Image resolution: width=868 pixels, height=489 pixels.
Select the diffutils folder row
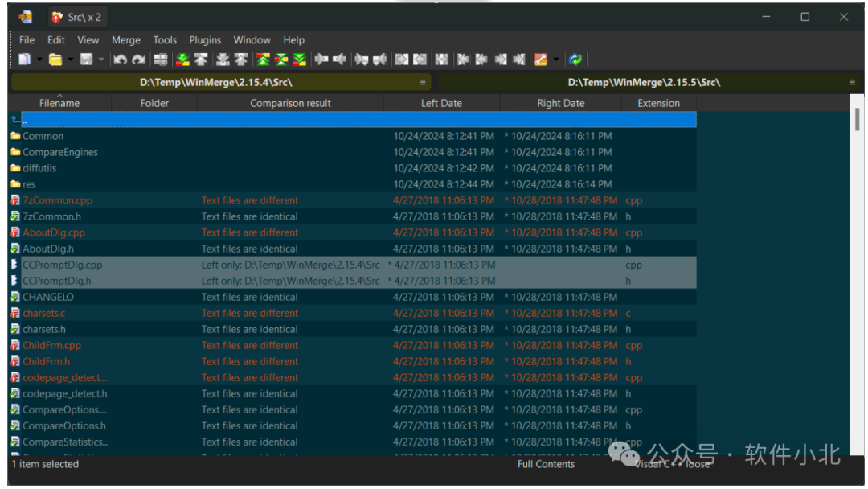tap(353, 168)
